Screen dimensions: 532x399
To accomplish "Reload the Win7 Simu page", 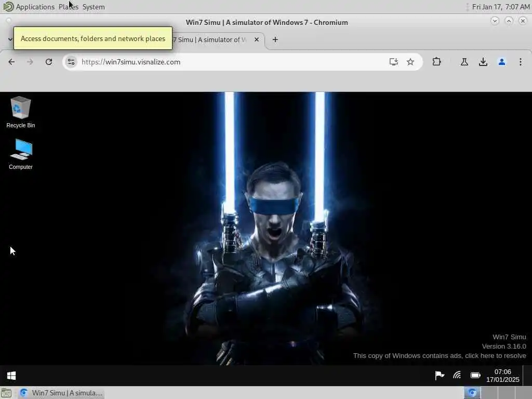I will (x=49, y=62).
